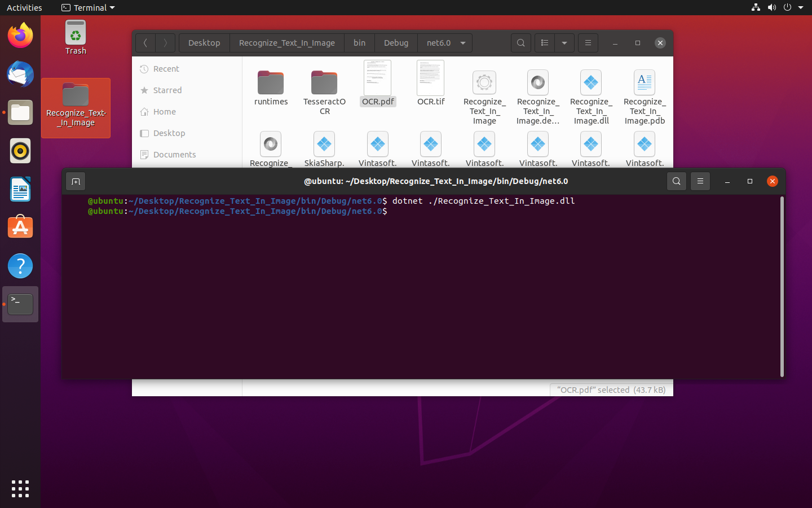Go to Debug folder in path bar
812x508 pixels.
point(396,43)
